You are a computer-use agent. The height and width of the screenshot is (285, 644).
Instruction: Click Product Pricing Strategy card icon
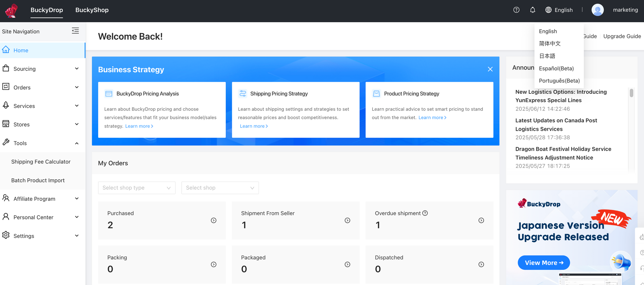pyautogui.click(x=376, y=94)
